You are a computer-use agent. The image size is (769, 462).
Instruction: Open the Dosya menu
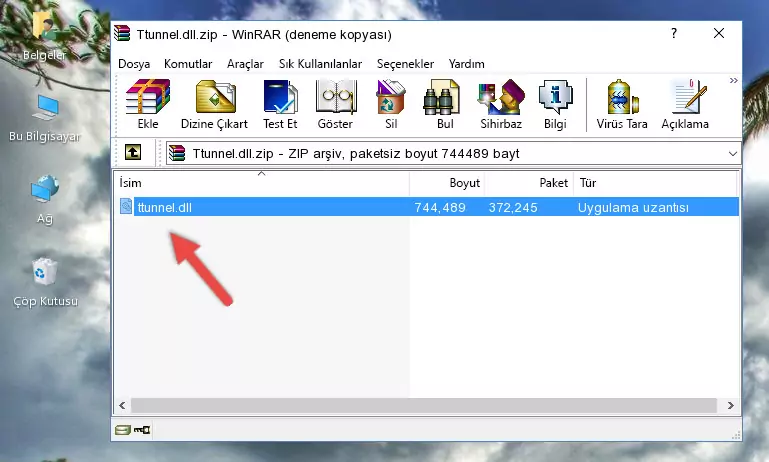pyautogui.click(x=134, y=64)
